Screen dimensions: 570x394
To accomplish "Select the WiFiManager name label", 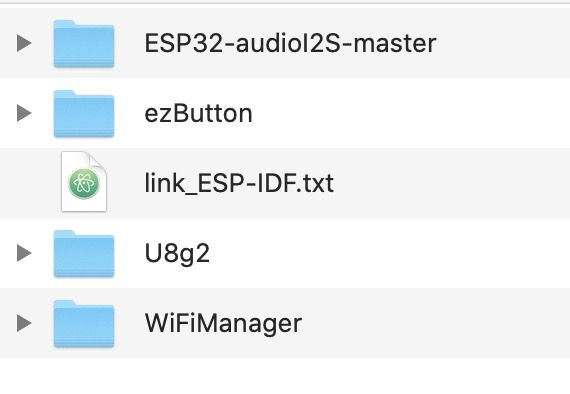I will coord(223,323).
